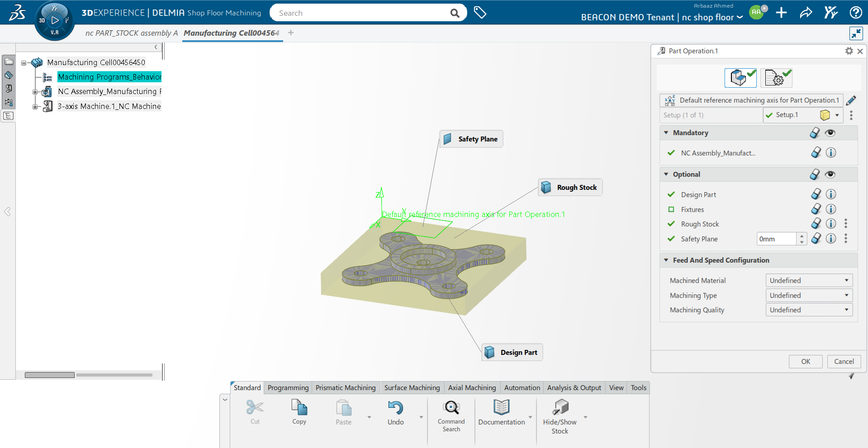Click the Rough Stock label in viewport
Viewport: 868px width, 448px height.
click(x=570, y=187)
